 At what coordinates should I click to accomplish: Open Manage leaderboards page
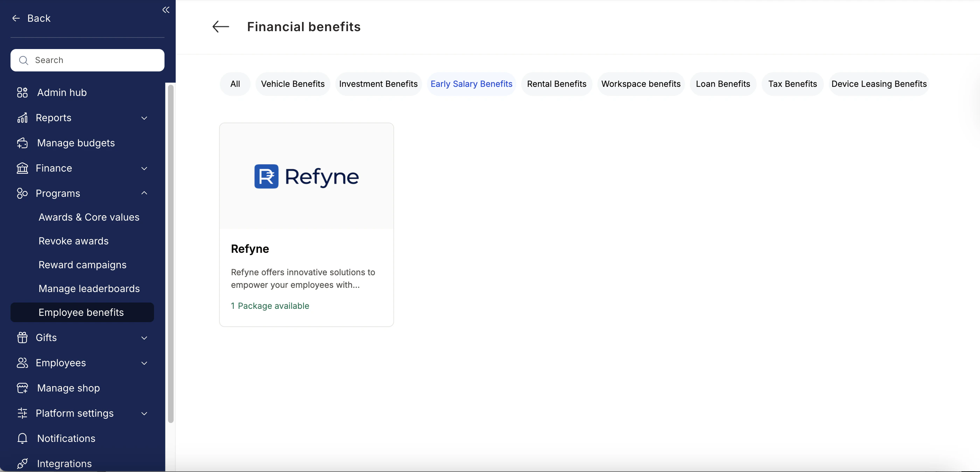coord(89,289)
